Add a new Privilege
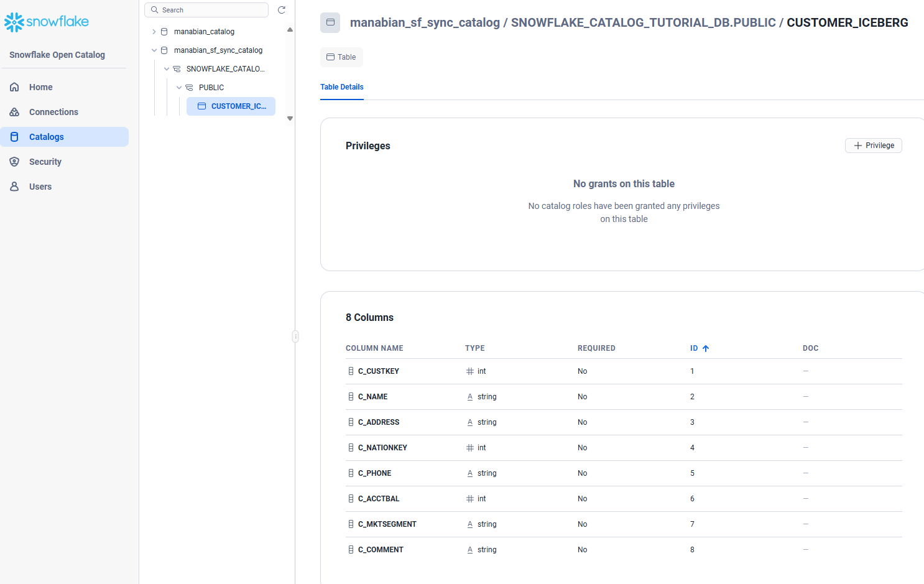 point(874,146)
